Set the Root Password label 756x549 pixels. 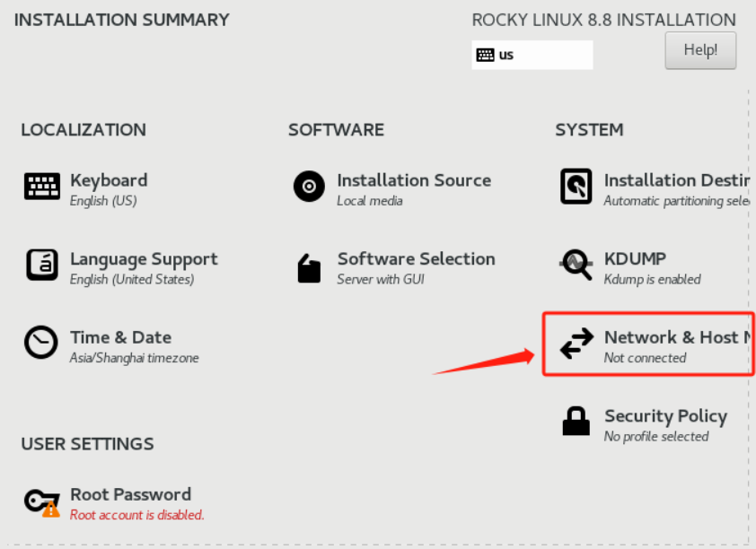pyautogui.click(x=130, y=494)
